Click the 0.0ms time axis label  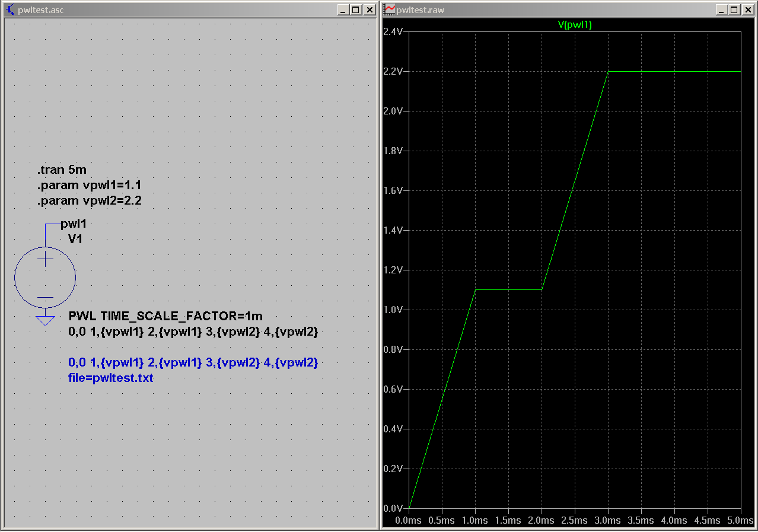(x=409, y=520)
